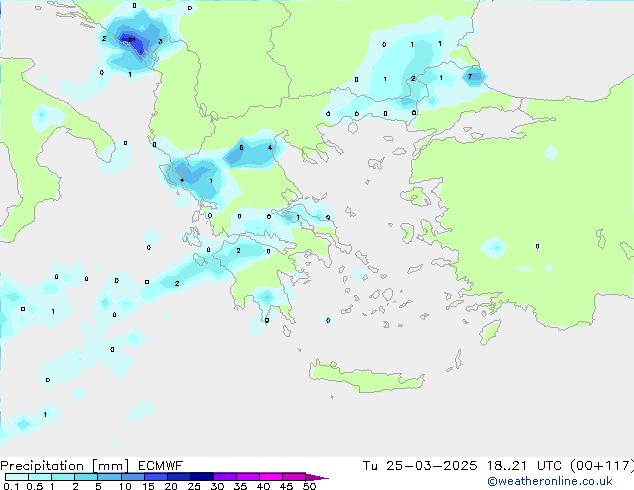Click the "20" legend label
The image size is (634, 490).
click(x=171, y=486)
